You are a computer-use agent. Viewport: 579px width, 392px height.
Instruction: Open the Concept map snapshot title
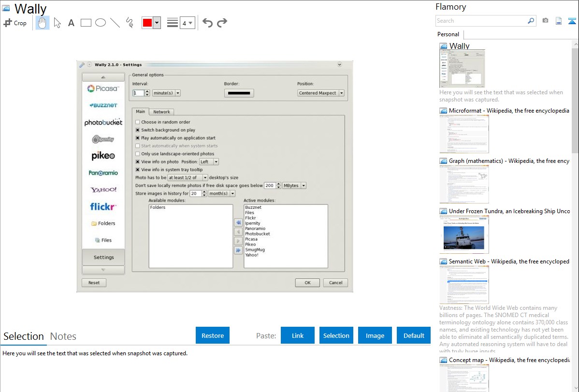509,360
